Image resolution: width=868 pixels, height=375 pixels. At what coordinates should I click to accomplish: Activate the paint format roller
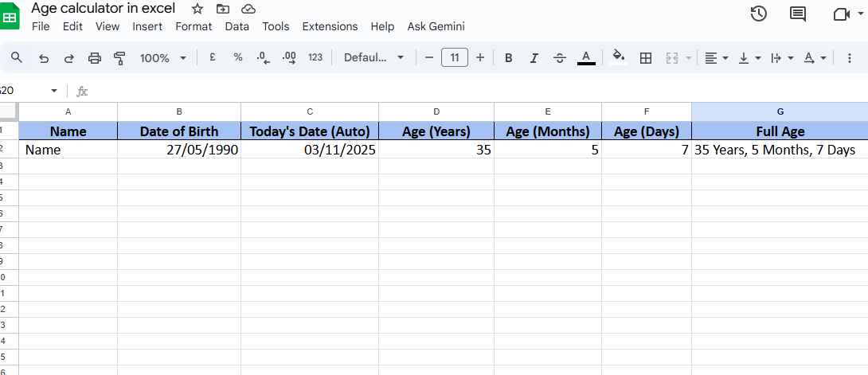click(x=119, y=58)
